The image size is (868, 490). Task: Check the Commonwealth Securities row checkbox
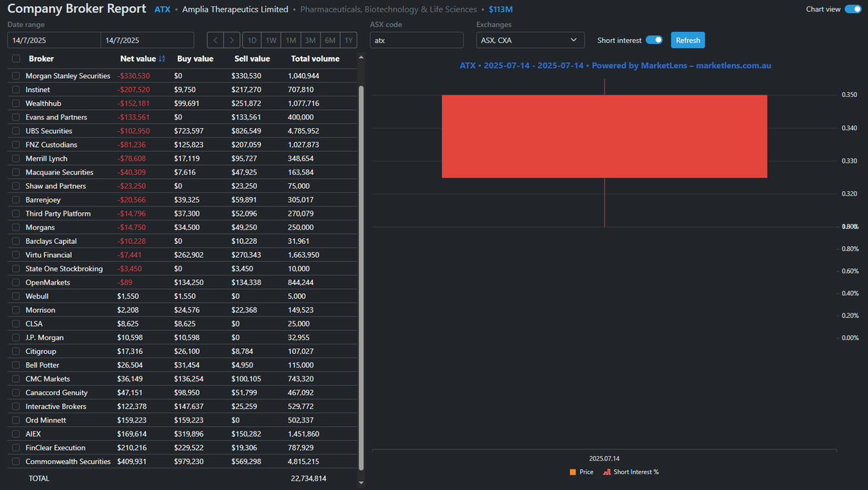coord(16,461)
